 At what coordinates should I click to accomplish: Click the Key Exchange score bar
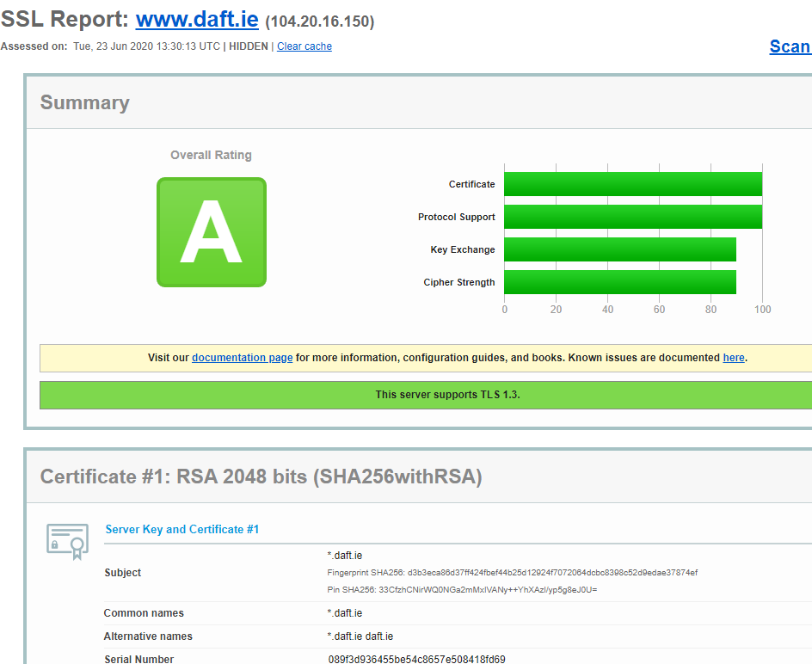click(x=620, y=249)
